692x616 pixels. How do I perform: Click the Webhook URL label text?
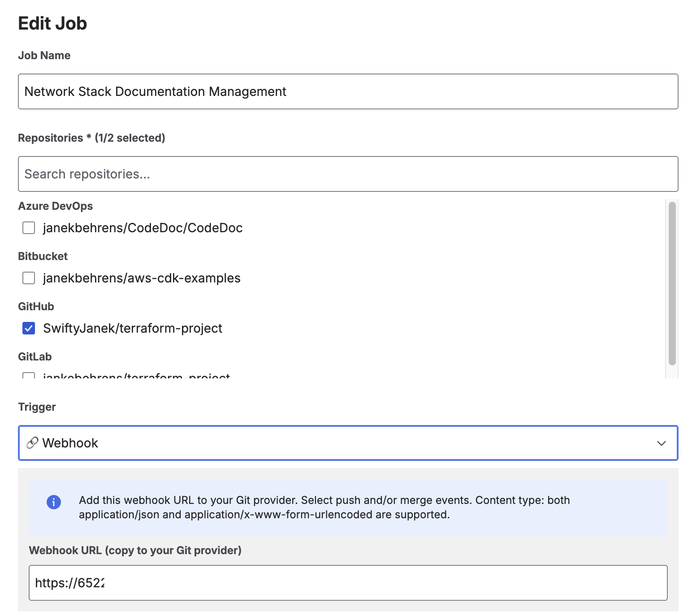point(134,551)
